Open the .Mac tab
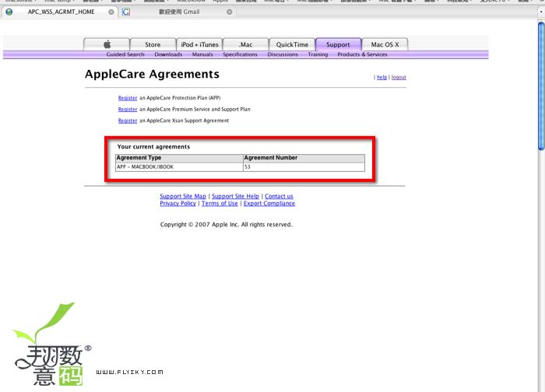The width and height of the screenshot is (545, 392). point(246,44)
